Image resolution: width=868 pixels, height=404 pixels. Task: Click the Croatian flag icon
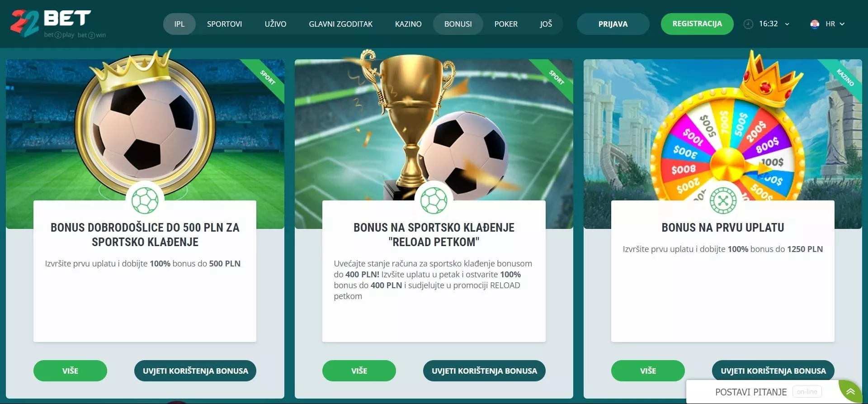tap(815, 24)
